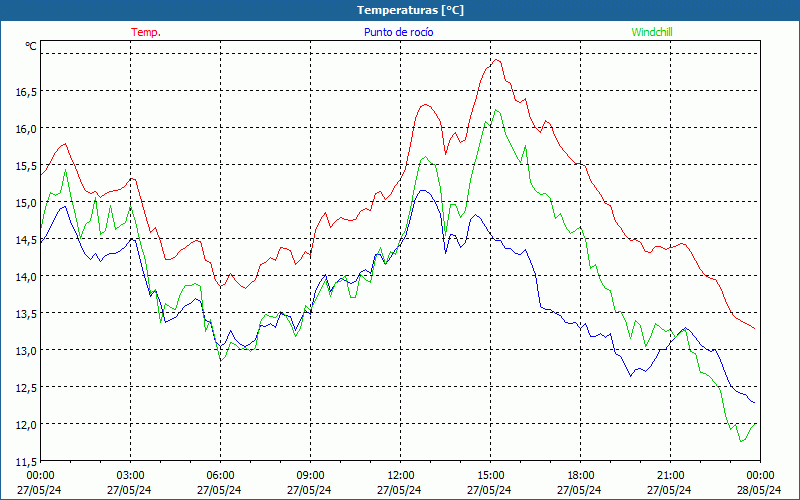Click the '28/05/24' date label
The image size is (800, 500).
point(760,490)
